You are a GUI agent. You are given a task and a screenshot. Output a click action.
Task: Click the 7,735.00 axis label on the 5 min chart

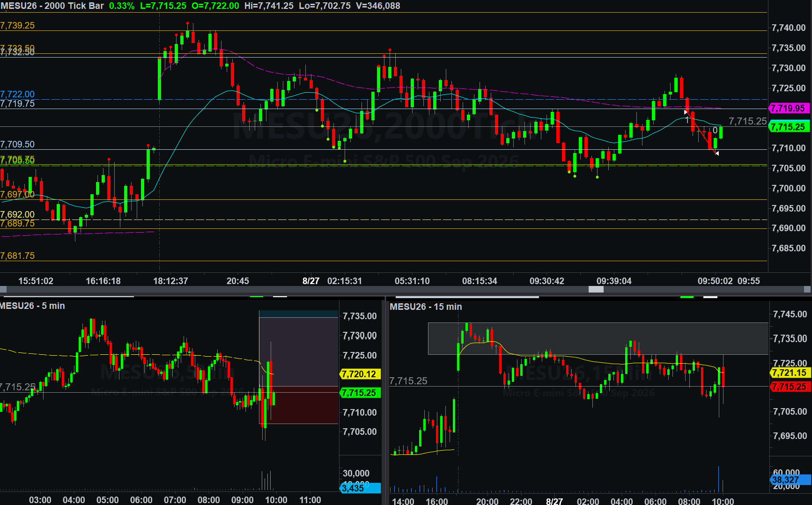pos(360,316)
